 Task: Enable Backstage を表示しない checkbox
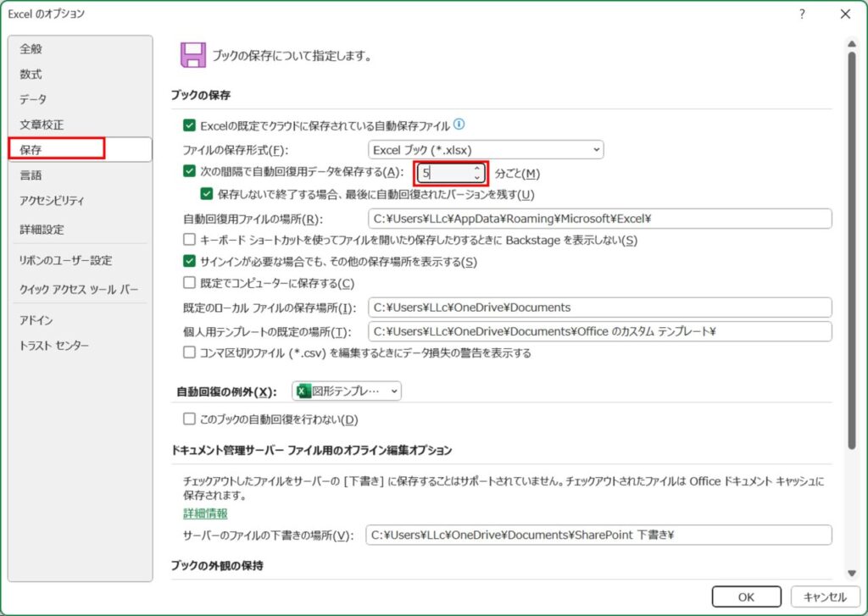point(189,239)
